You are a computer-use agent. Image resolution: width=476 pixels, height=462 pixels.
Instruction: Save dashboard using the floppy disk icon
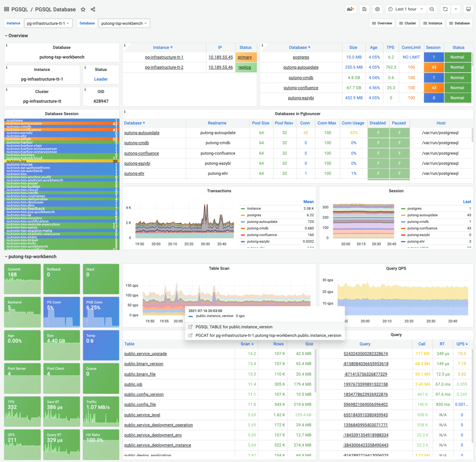click(x=364, y=9)
